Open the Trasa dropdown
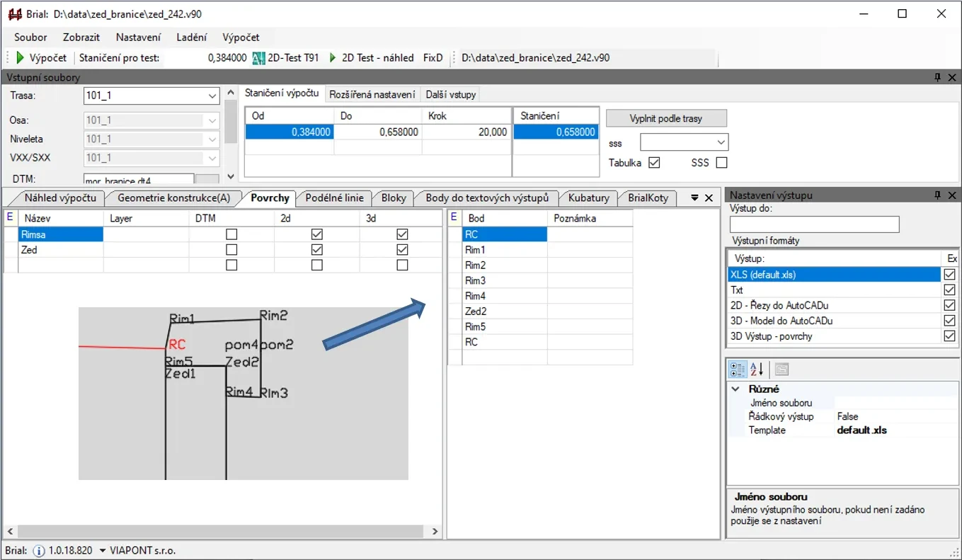This screenshot has width=962, height=560. (213, 96)
